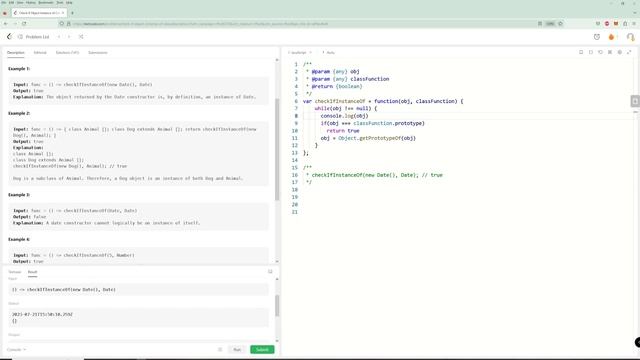Screen dimensions: 640x360
Task: Click the browser forward arrow
Action: coord(15,24)
